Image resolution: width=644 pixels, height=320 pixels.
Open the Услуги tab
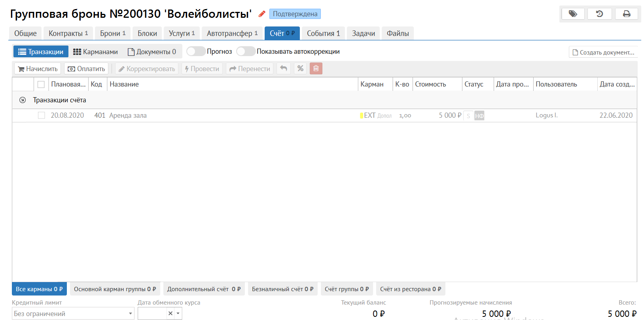[x=182, y=33]
